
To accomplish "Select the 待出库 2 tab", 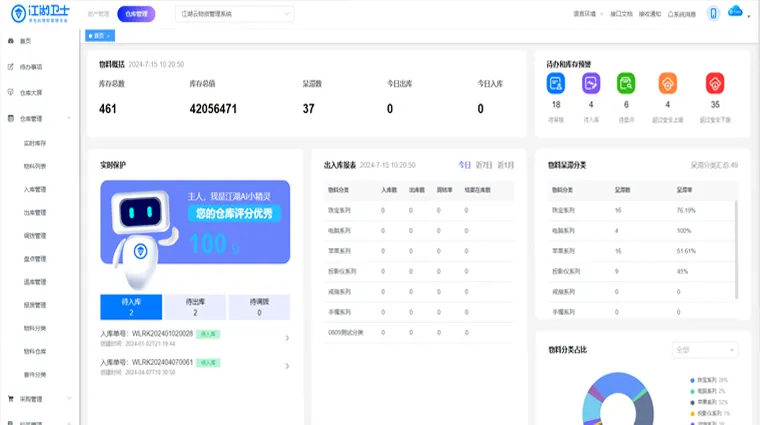I will tap(195, 307).
